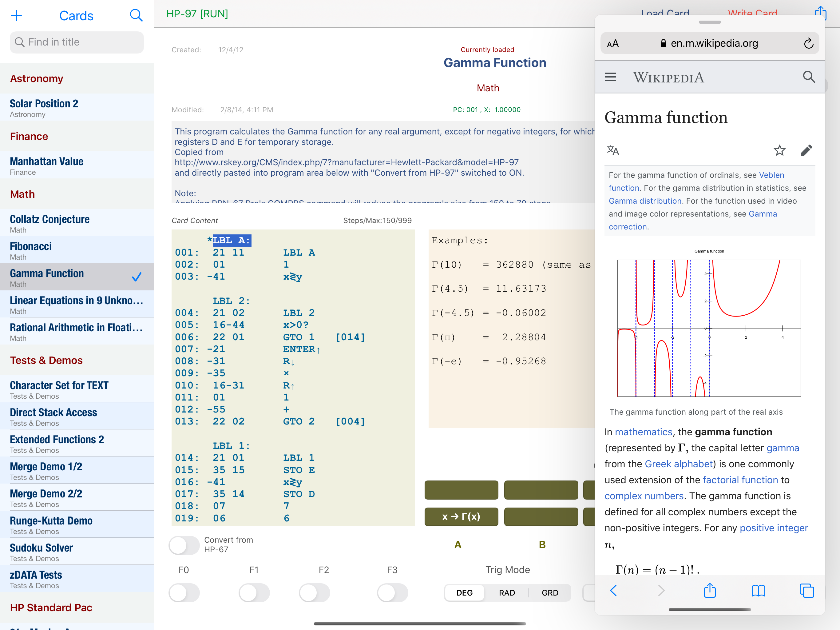This screenshot has height=630, width=840.
Task: Toggle Convert from HP-67 switch
Action: 184,545
